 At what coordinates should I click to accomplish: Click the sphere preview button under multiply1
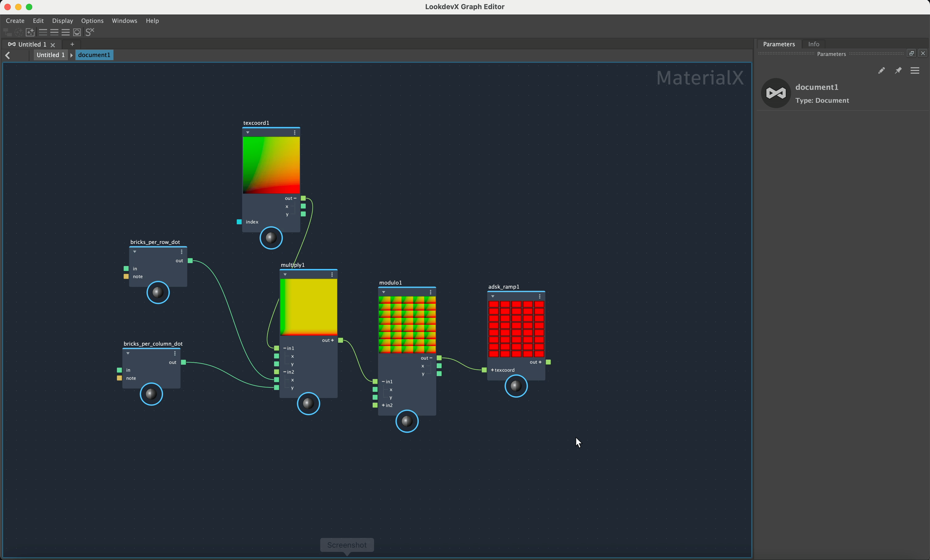pos(308,403)
